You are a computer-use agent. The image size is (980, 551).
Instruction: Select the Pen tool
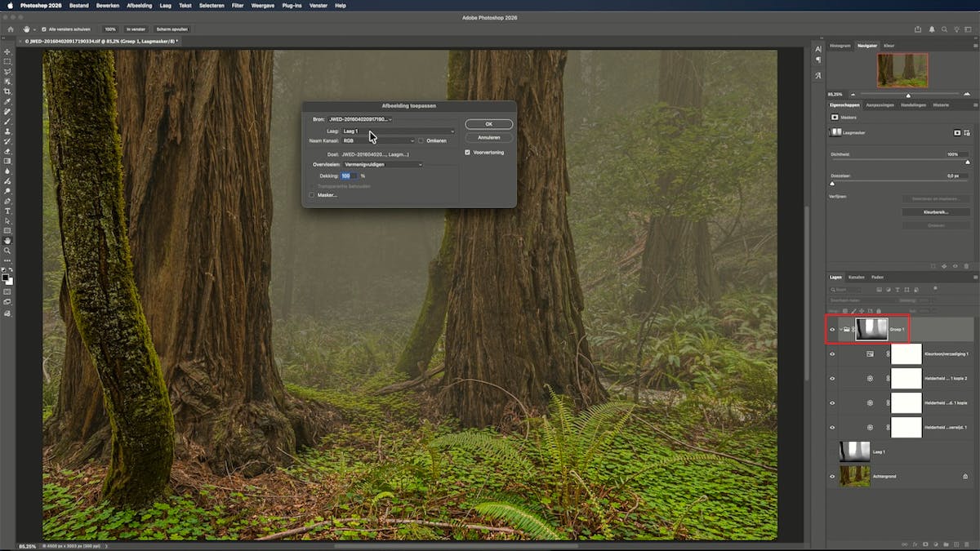[7, 201]
